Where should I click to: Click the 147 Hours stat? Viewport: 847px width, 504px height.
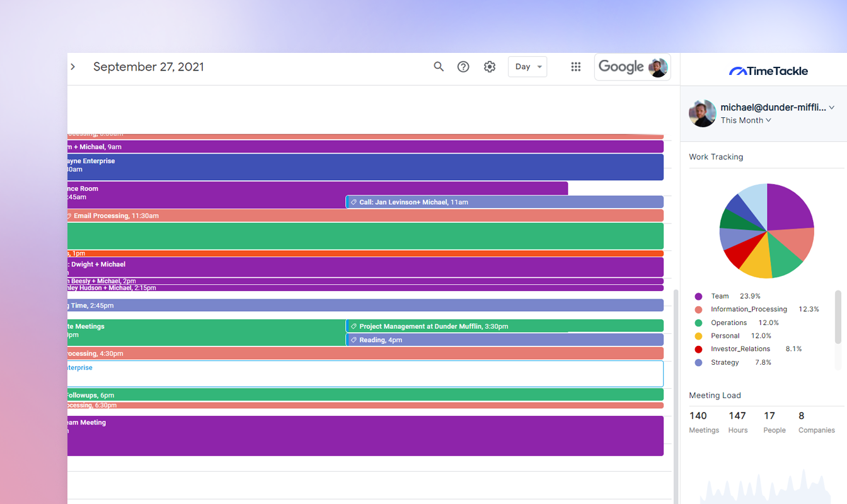point(737,422)
